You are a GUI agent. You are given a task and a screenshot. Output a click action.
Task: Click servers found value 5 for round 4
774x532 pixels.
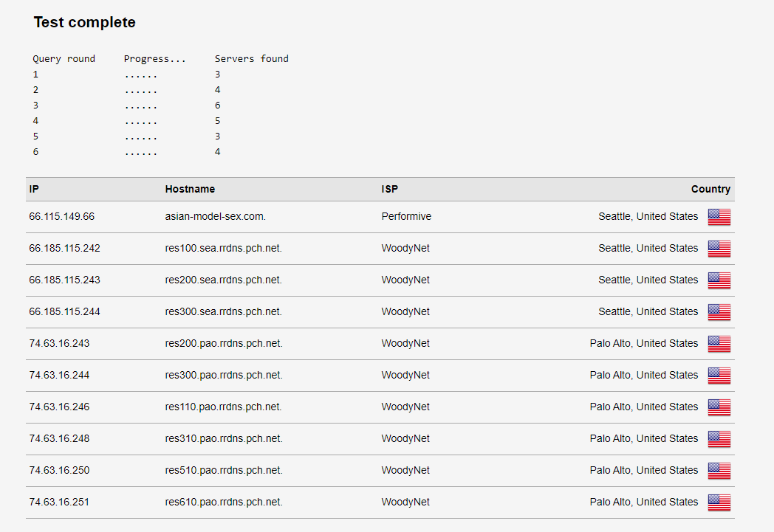coord(217,121)
